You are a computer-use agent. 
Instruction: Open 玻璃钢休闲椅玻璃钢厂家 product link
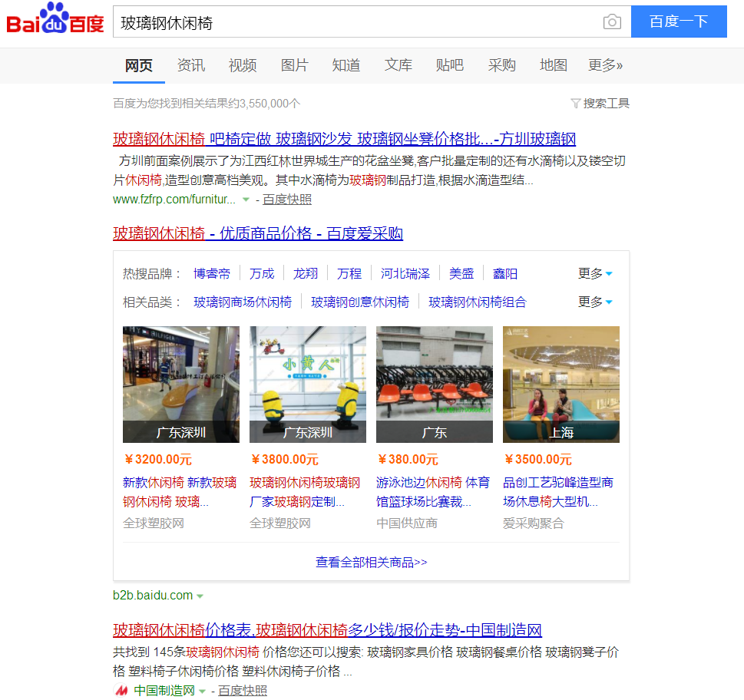(305, 492)
